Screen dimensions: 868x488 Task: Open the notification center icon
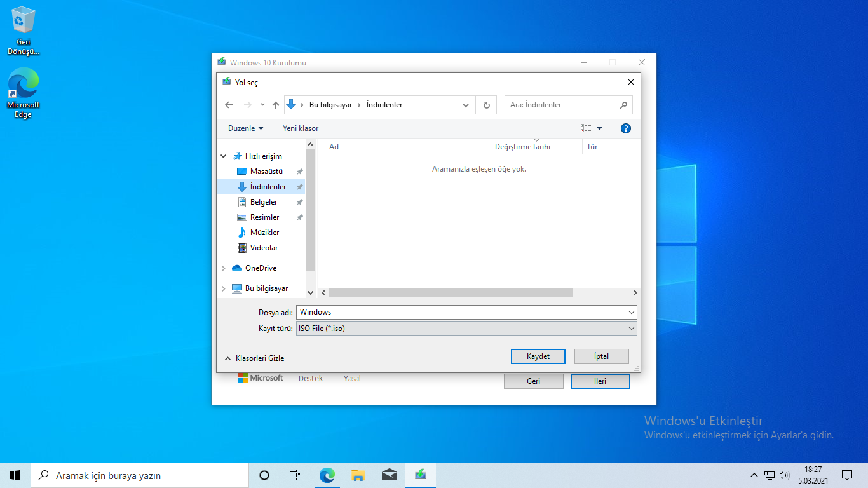[x=847, y=475]
